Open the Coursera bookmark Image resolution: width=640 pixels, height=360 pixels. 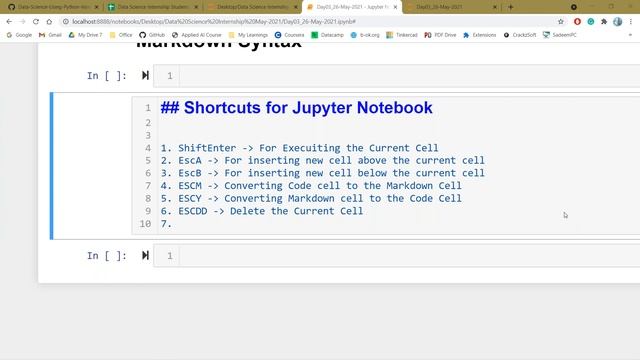point(289,35)
